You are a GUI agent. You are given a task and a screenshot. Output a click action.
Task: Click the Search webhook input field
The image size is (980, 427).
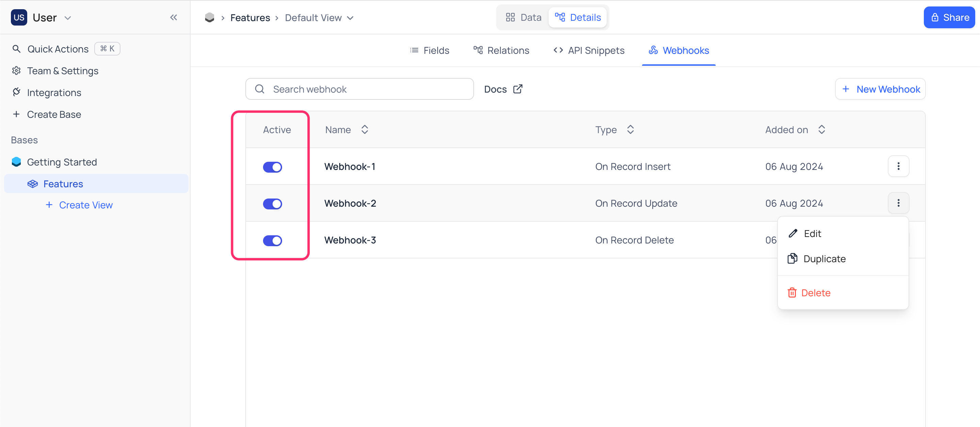tap(361, 89)
